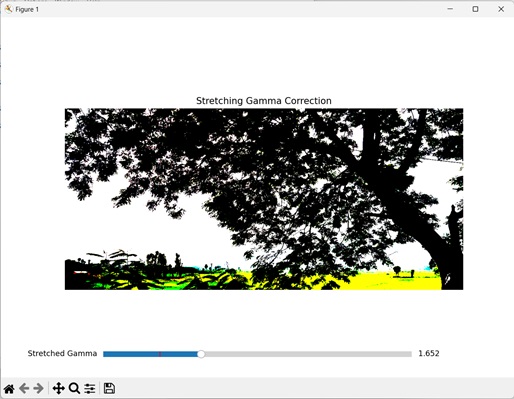This screenshot has height=399, width=514.
Task: Go forward to next view arrow
Action: click(39, 389)
